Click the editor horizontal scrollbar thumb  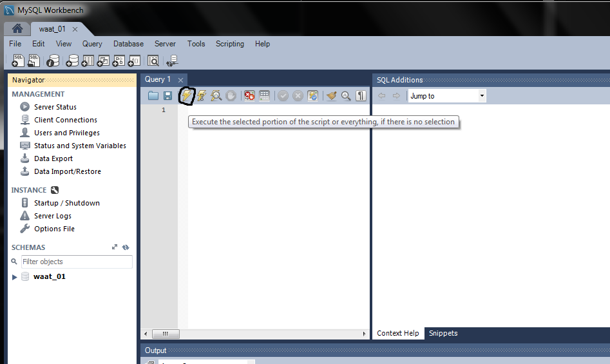pos(166,334)
